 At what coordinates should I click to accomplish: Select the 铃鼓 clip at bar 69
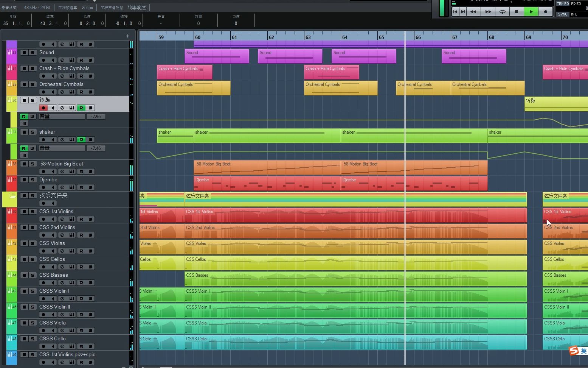click(556, 104)
